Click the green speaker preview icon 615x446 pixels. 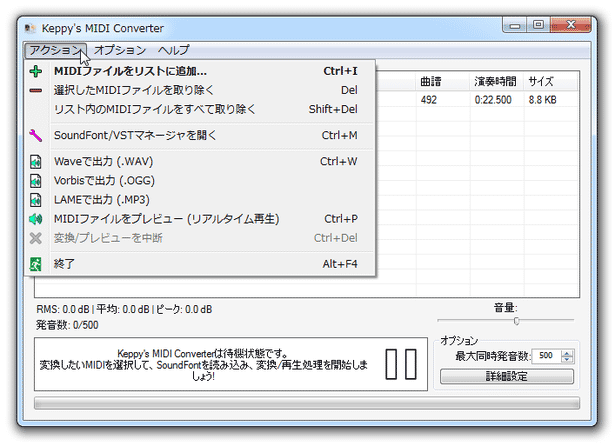tap(36, 219)
